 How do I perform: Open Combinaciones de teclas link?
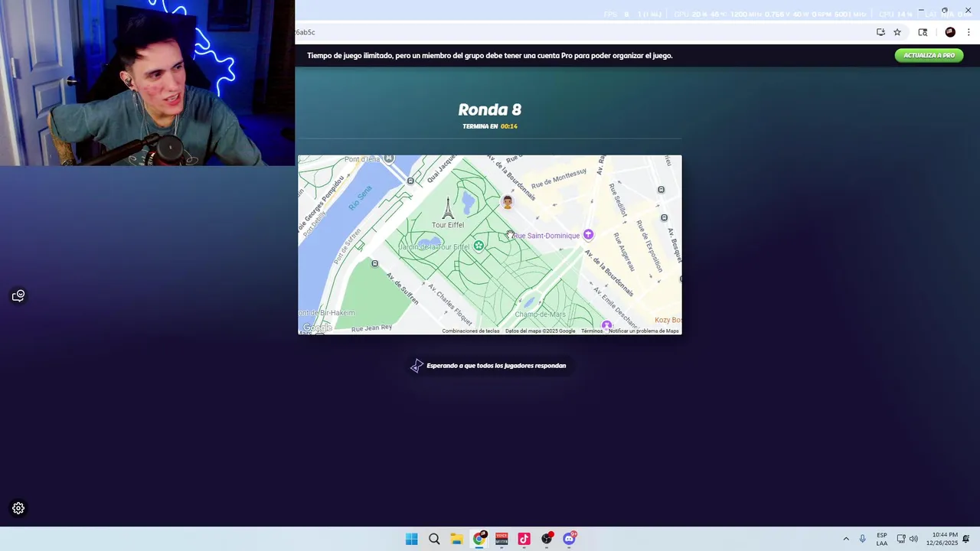click(x=470, y=331)
